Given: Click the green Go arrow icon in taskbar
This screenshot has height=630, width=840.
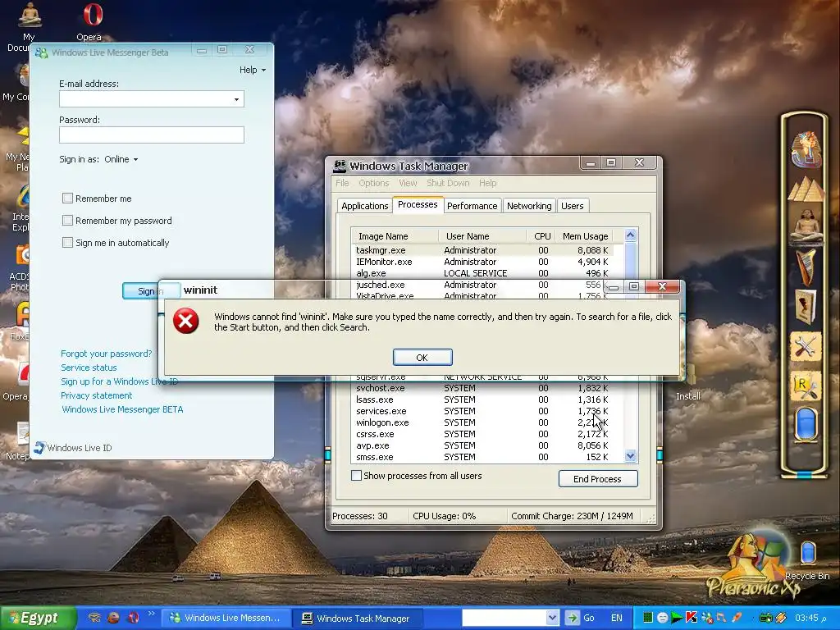Looking at the screenshot, I should [x=572, y=618].
